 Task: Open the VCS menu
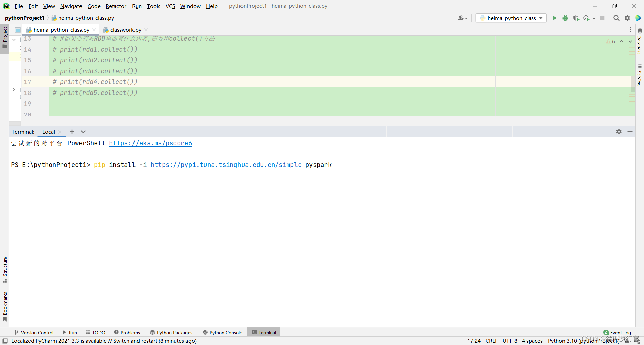(170, 6)
